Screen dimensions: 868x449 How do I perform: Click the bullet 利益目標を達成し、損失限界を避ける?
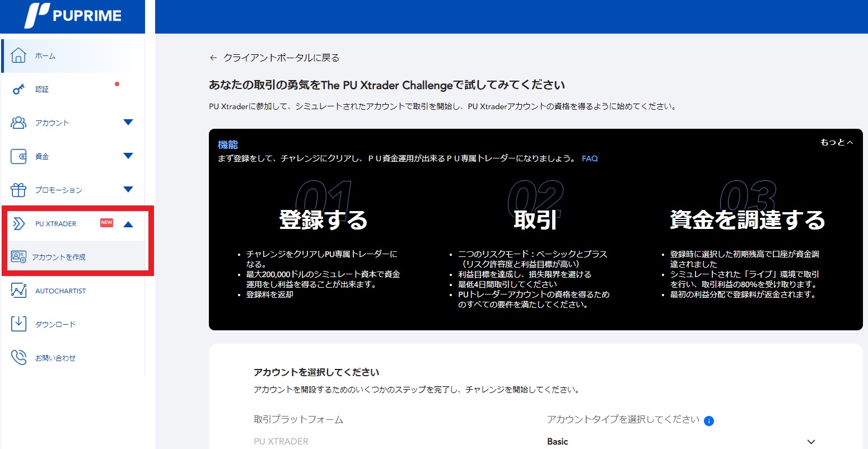tap(525, 274)
